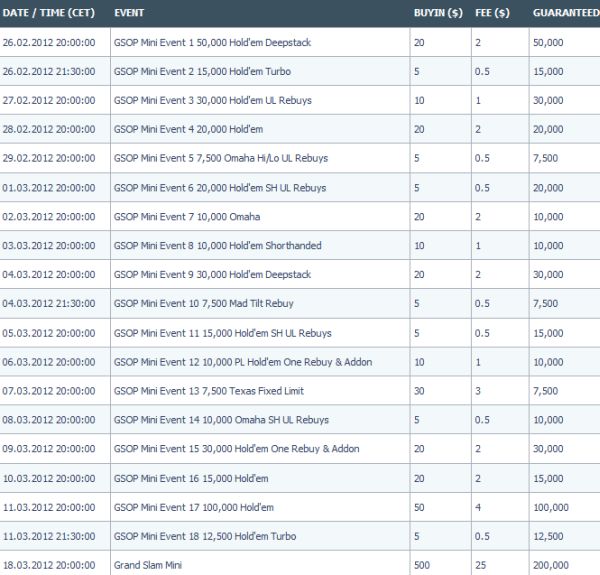Viewport: 600px width, 575px height.
Task: Click the 200,000 guaranteed value for Grand Slam Mini
Action: pos(551,565)
